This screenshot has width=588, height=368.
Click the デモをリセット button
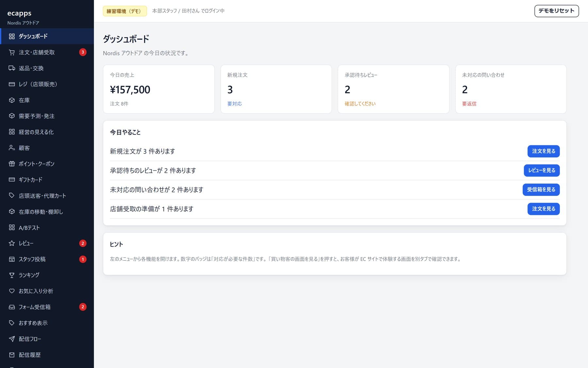[556, 11]
